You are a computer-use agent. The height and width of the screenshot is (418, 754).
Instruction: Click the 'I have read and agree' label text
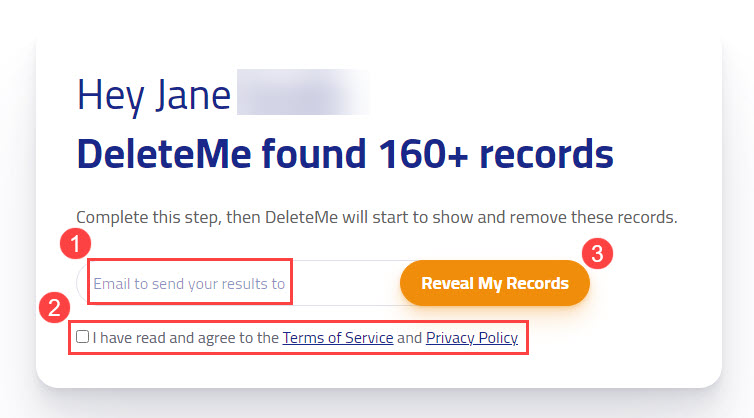coord(186,338)
